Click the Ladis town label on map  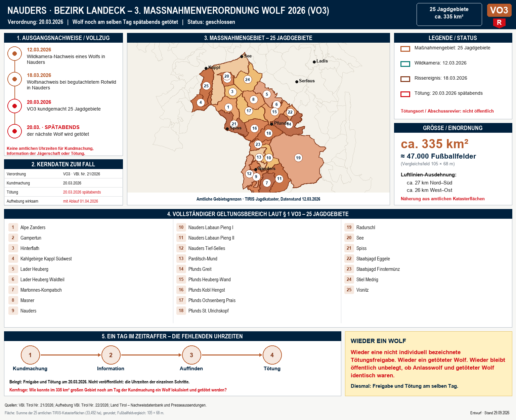(x=322, y=61)
